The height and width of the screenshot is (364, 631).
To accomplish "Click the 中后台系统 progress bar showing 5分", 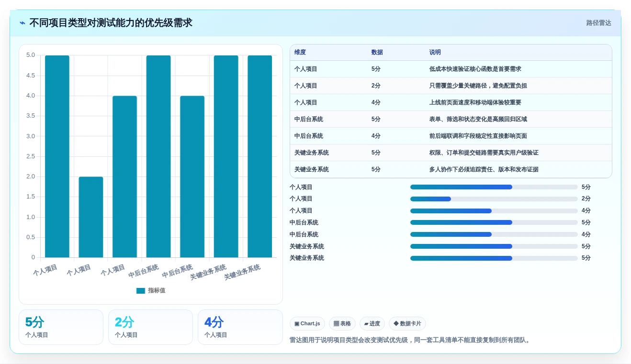I will pos(494,222).
